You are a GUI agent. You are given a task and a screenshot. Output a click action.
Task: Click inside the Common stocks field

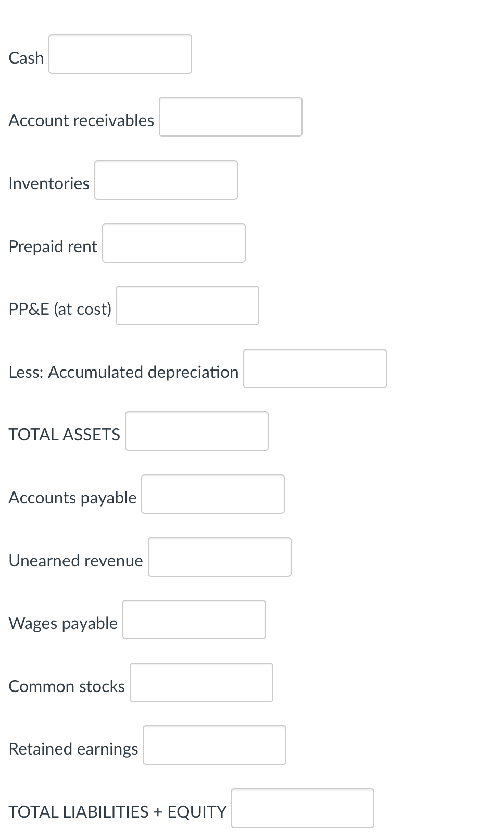[x=201, y=683]
